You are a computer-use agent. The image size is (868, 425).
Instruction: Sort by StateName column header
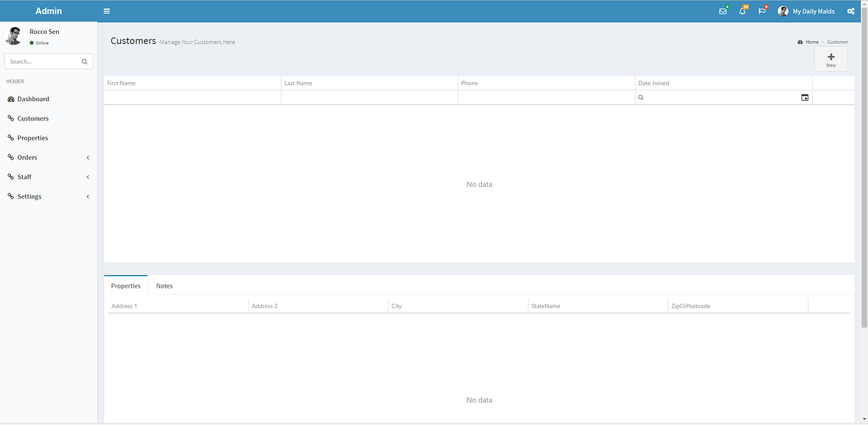[597, 306]
